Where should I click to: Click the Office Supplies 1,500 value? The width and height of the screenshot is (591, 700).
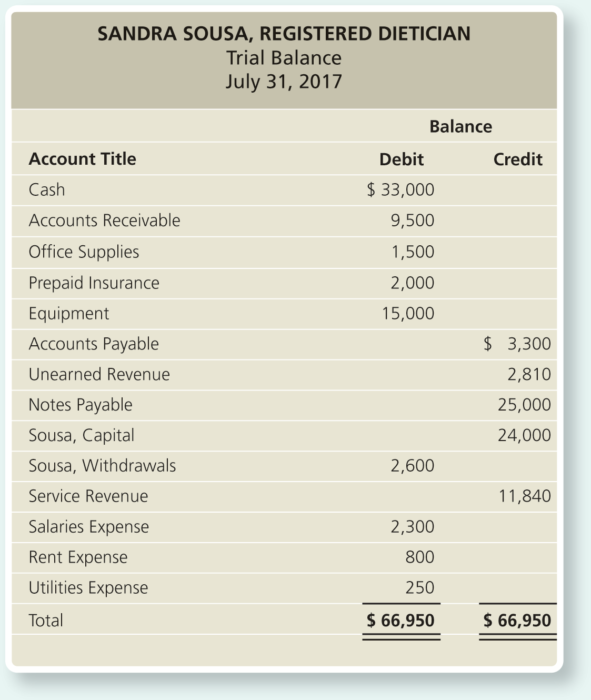pyautogui.click(x=413, y=252)
